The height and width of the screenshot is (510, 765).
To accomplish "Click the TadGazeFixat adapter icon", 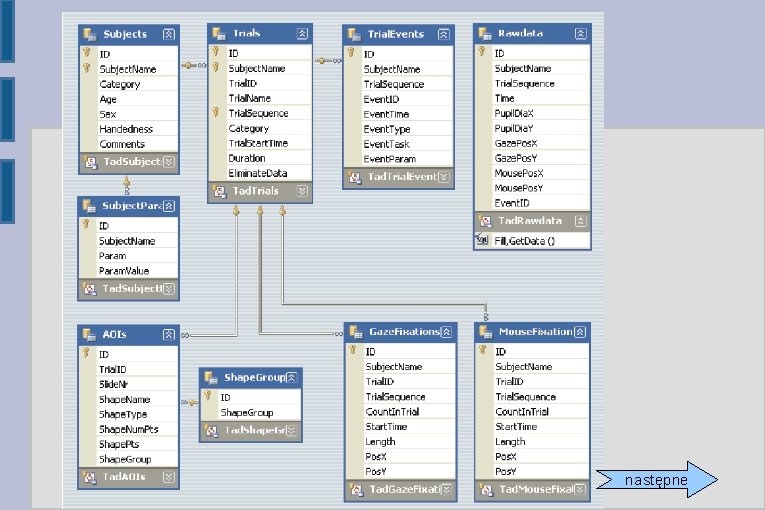I will click(x=357, y=490).
